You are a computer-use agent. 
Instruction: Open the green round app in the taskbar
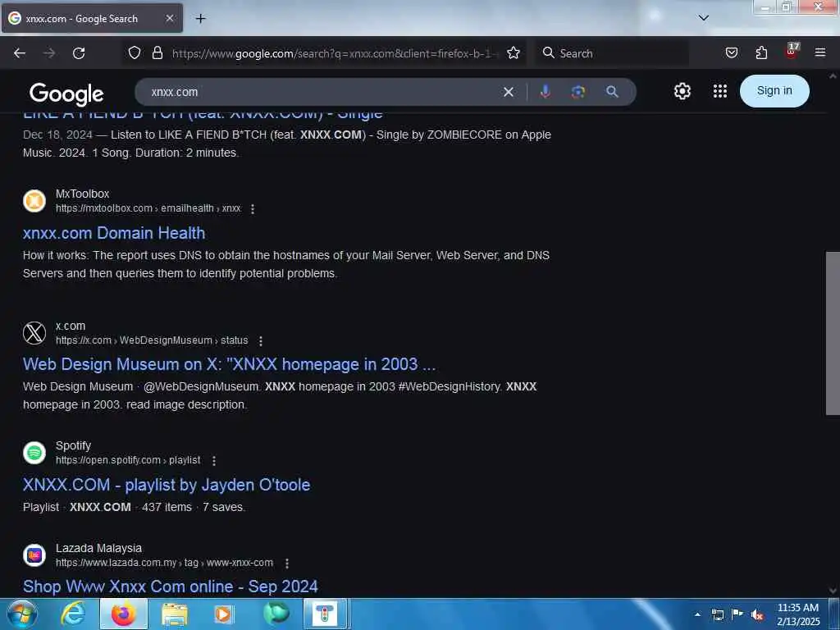point(276,614)
